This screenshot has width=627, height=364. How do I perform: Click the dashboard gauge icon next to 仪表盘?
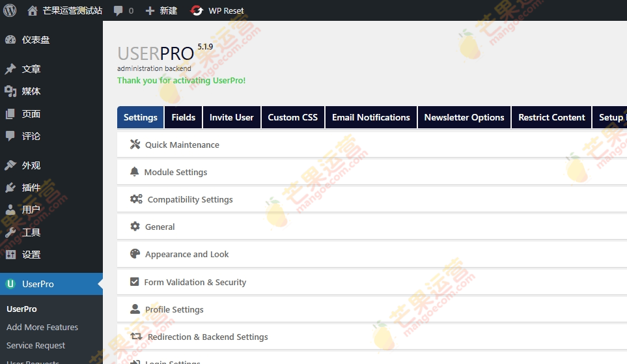pos(10,40)
